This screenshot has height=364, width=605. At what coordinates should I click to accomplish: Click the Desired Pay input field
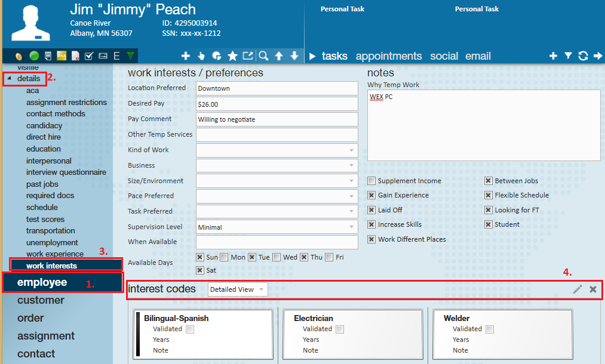click(277, 104)
